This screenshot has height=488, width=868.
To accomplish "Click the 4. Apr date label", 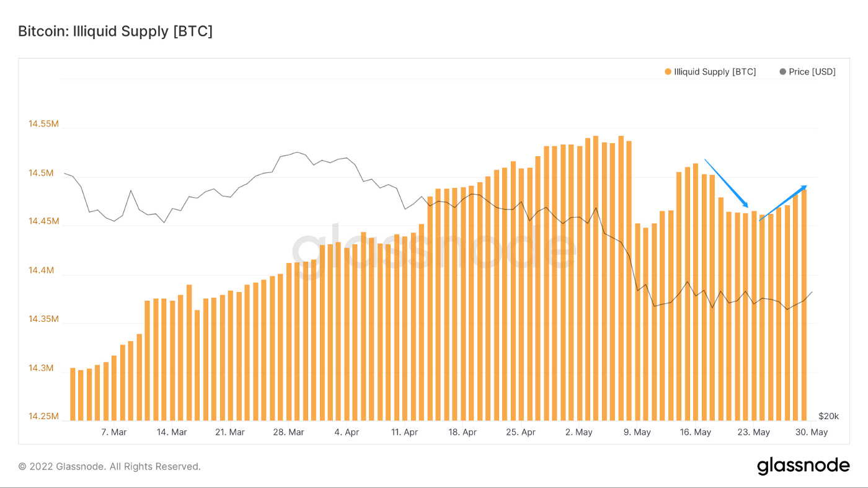I will click(347, 432).
